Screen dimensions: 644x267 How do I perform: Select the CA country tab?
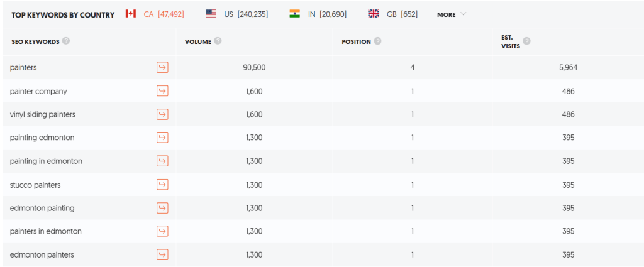click(x=155, y=14)
